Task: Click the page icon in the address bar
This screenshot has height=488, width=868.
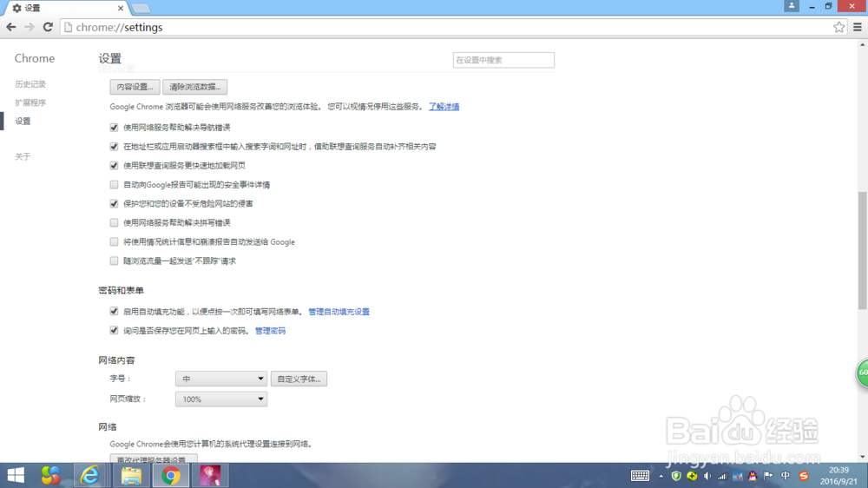Action: pos(68,27)
